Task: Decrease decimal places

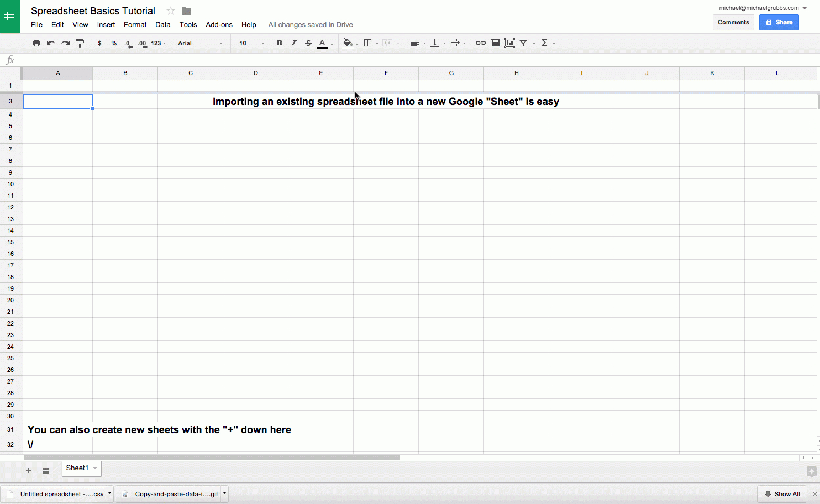Action: [x=128, y=43]
